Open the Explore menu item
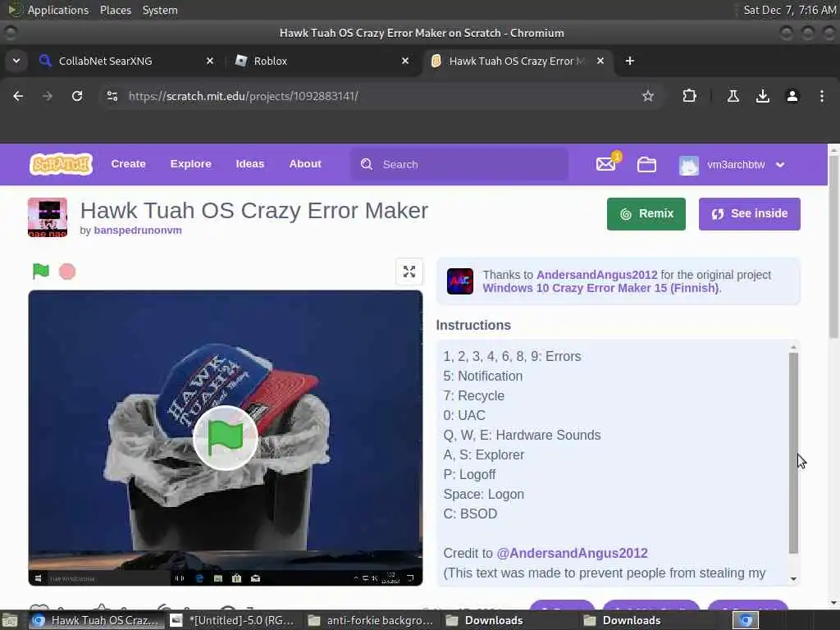 [190, 164]
